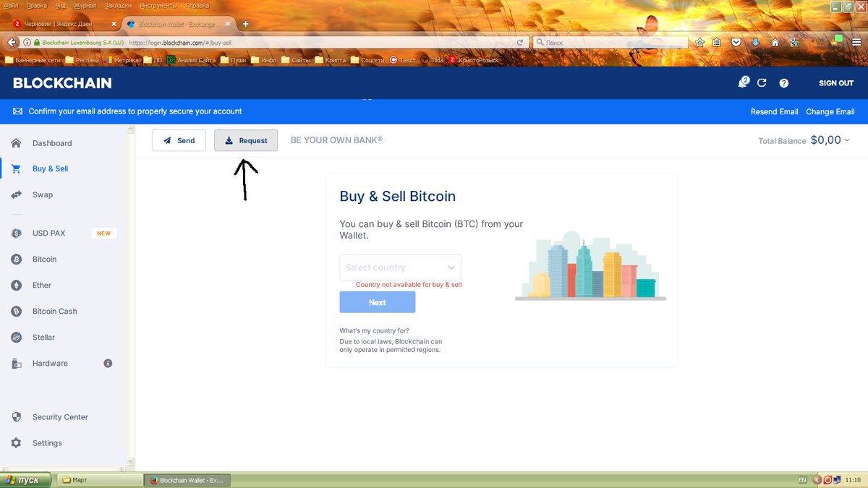Open the notifications bell icon
868x488 pixels.
click(x=742, y=83)
